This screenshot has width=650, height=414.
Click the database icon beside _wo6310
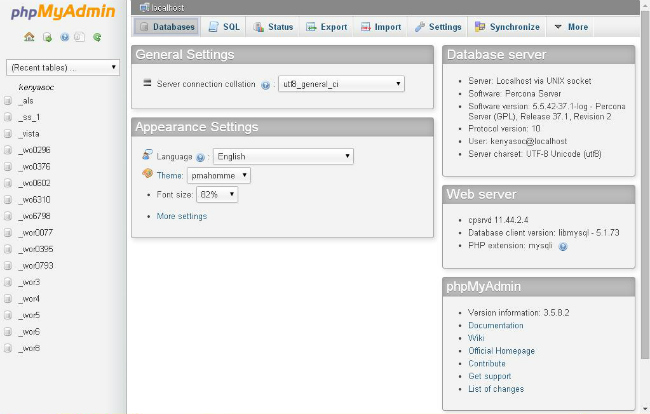tap(8, 200)
